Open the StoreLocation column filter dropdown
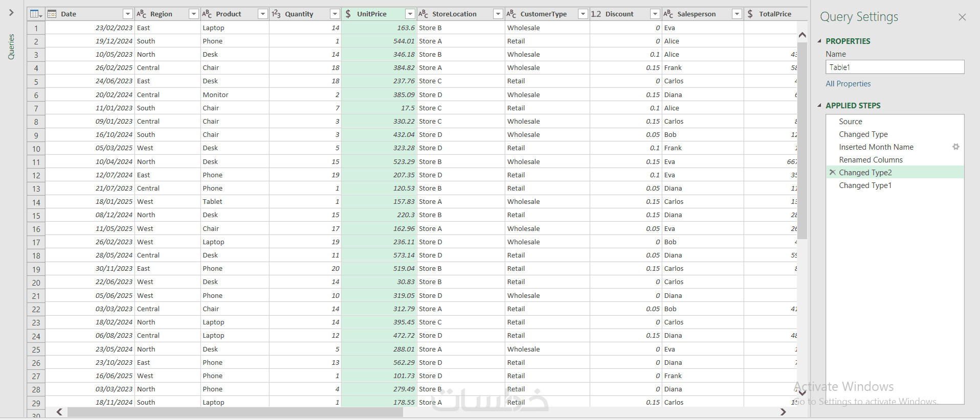The height and width of the screenshot is (420, 980). [x=498, y=14]
